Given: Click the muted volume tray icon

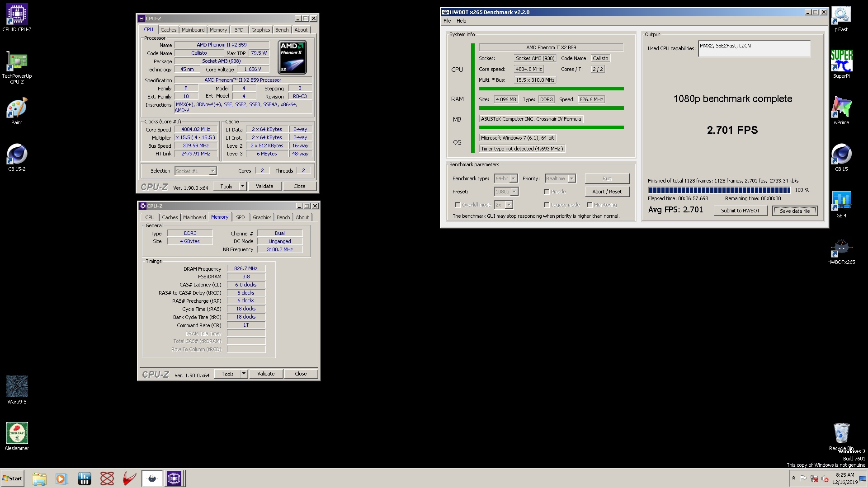Looking at the screenshot, I should pos(825,479).
